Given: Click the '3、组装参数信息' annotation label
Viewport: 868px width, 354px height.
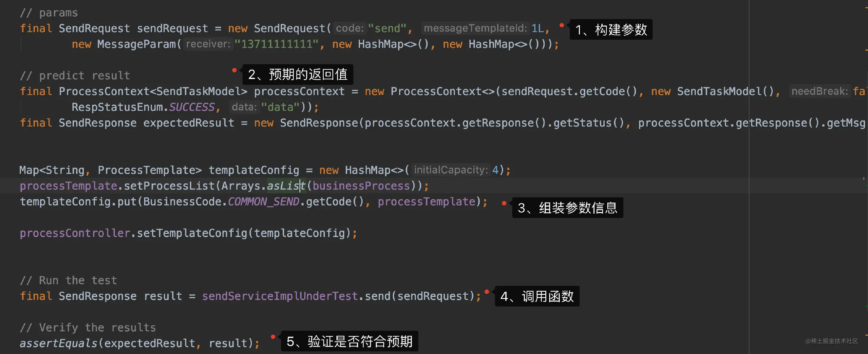Looking at the screenshot, I should pyautogui.click(x=567, y=208).
